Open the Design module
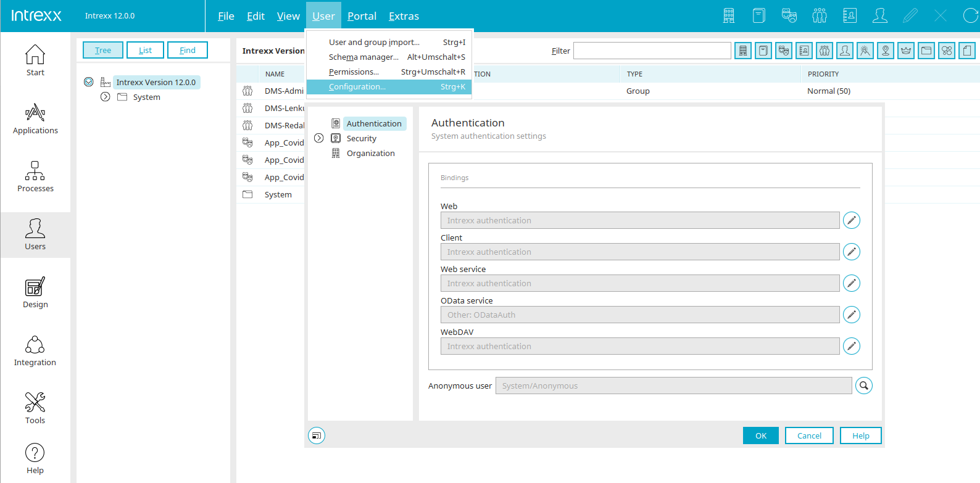Viewport: 980px width, 483px height. click(35, 292)
